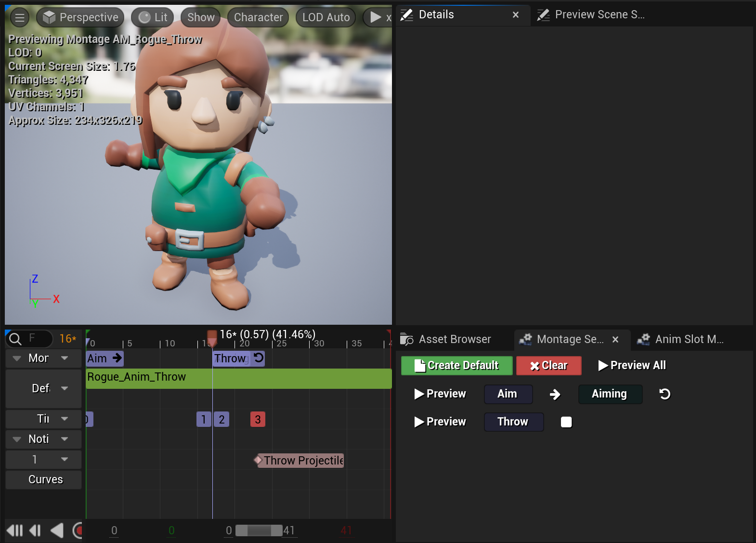This screenshot has height=543, width=756.
Task: Click the playhead scrubber handle on timeline
Action: pos(212,337)
